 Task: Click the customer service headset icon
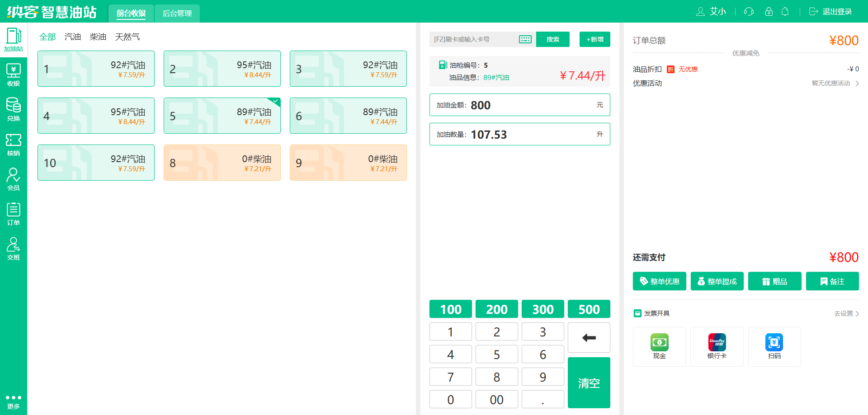pyautogui.click(x=749, y=12)
